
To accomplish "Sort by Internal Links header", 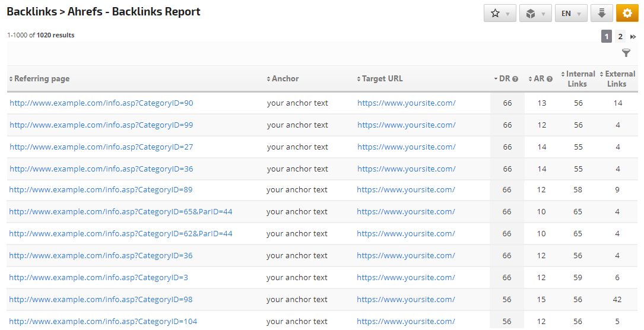I will [x=580, y=79].
